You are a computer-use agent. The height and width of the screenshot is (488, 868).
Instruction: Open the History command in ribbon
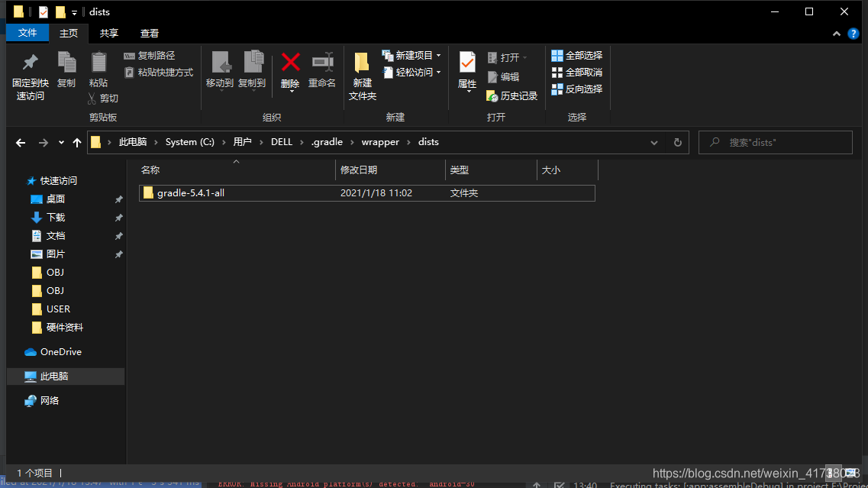point(512,95)
